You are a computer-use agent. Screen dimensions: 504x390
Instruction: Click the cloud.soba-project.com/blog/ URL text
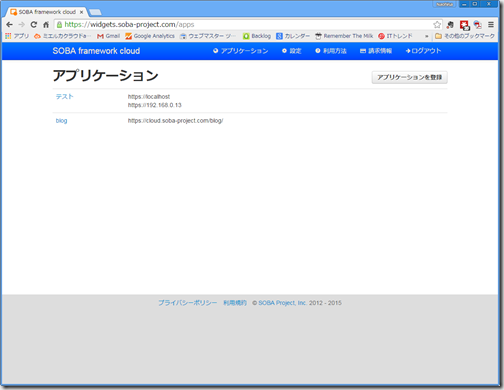tap(175, 121)
